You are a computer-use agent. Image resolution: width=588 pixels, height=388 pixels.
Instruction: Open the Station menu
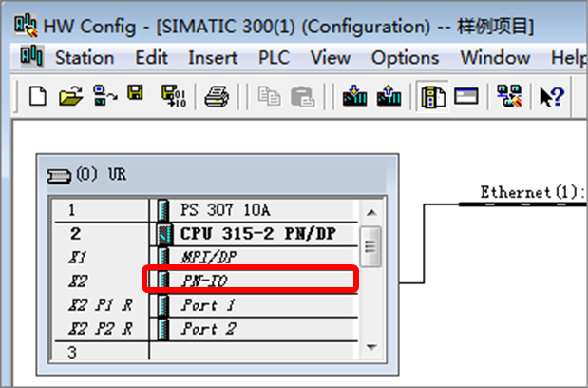coord(85,58)
